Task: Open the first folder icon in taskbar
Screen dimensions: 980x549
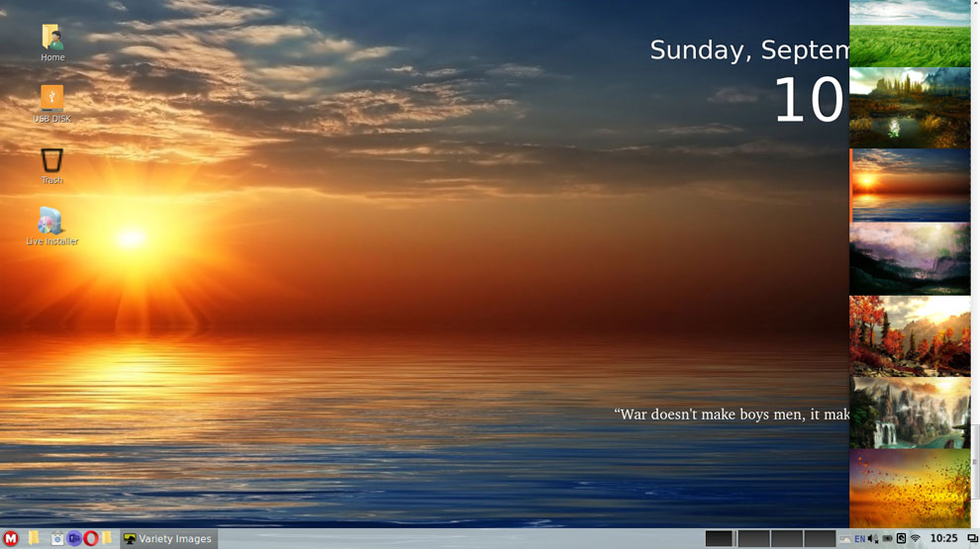Action: 33,538
